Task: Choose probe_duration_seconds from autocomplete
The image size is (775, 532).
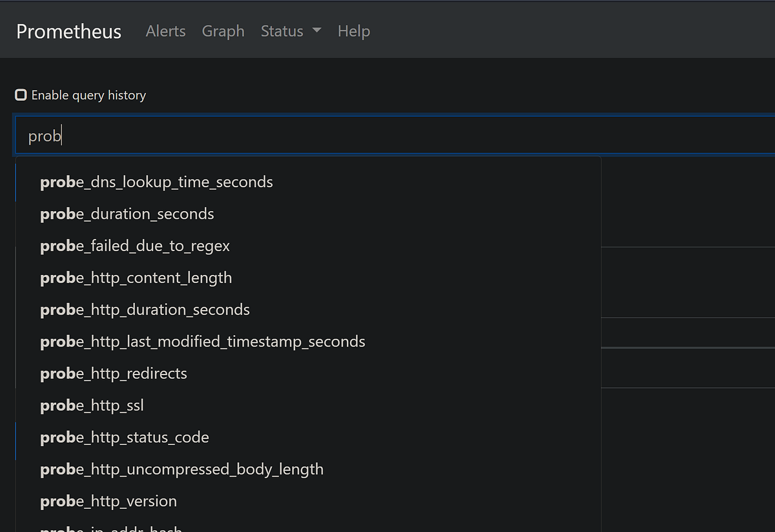Action: (127, 214)
